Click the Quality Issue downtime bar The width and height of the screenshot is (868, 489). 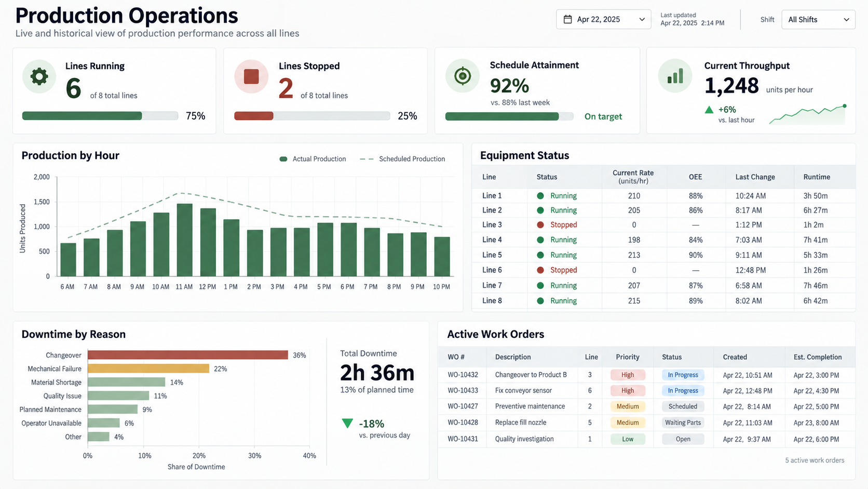pos(118,395)
